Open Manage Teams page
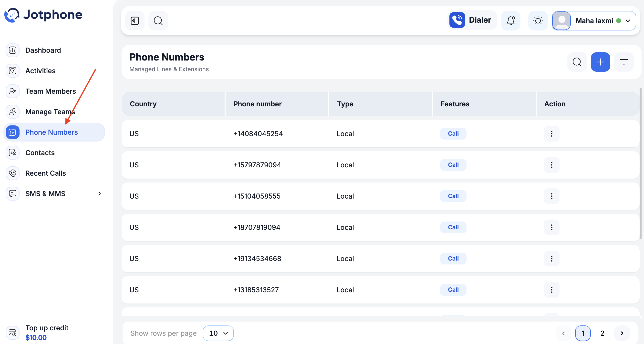 point(54,112)
